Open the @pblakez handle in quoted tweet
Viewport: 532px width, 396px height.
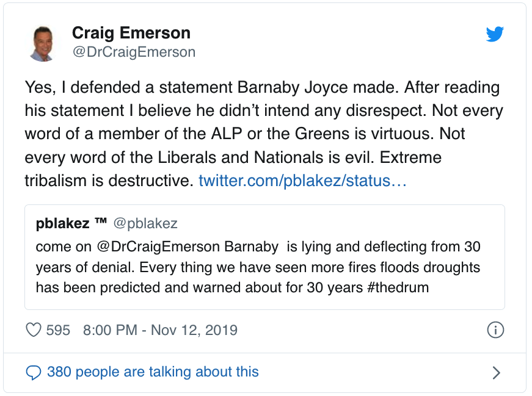click(x=145, y=224)
